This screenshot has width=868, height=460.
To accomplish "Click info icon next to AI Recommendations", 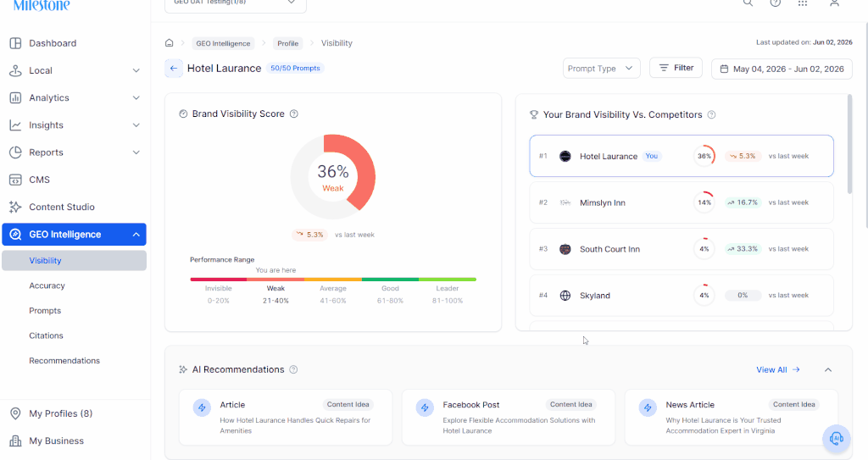I will pos(293,369).
